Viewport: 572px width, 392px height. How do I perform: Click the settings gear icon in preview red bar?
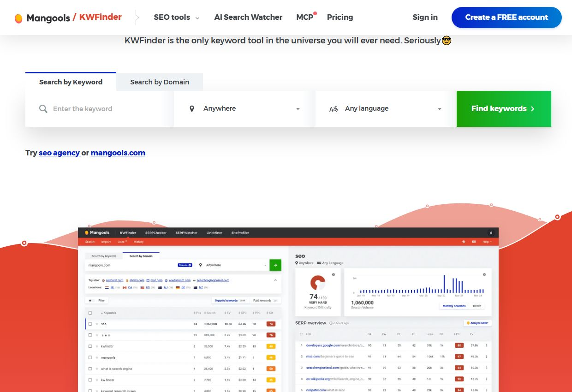464,242
